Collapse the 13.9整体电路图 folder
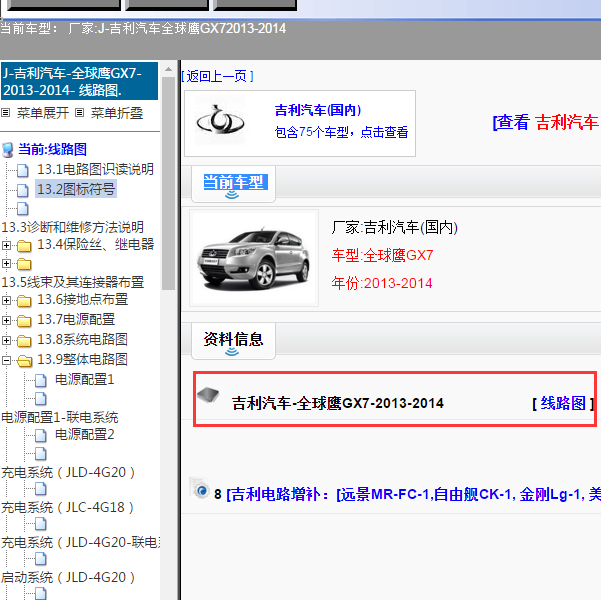 tap(6, 360)
